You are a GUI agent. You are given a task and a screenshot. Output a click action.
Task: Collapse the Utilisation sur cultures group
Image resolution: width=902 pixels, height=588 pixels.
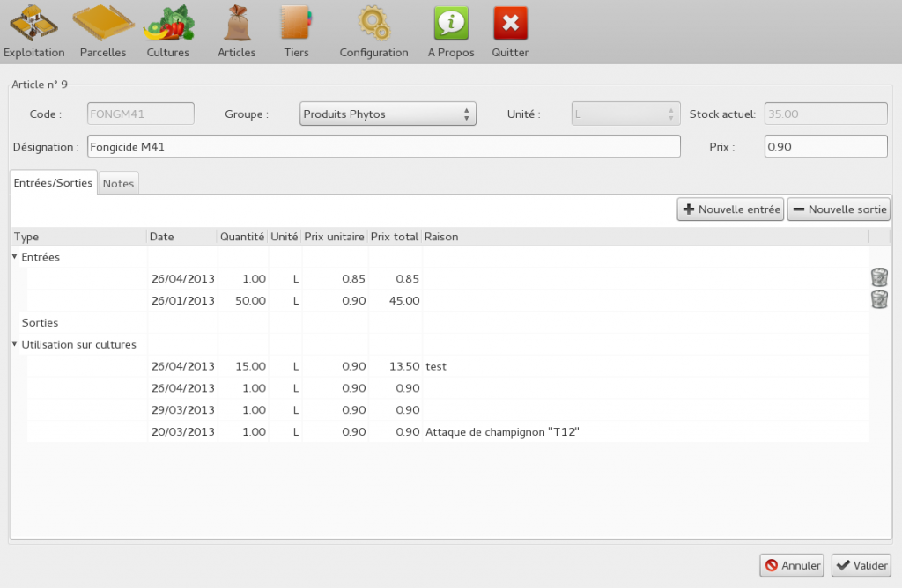point(14,343)
